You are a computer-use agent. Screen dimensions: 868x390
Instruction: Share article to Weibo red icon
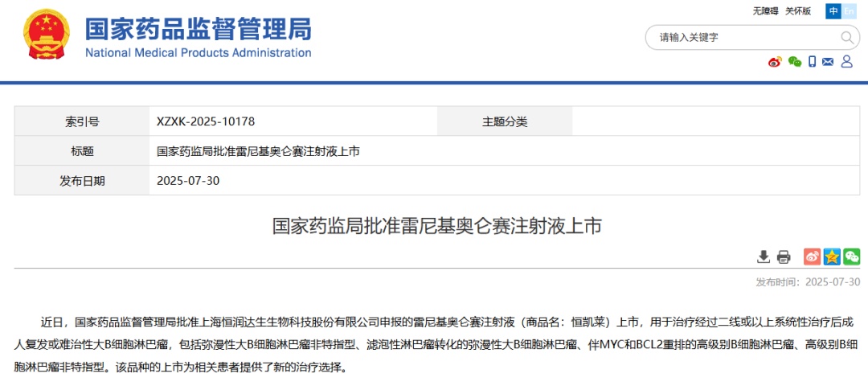812,256
